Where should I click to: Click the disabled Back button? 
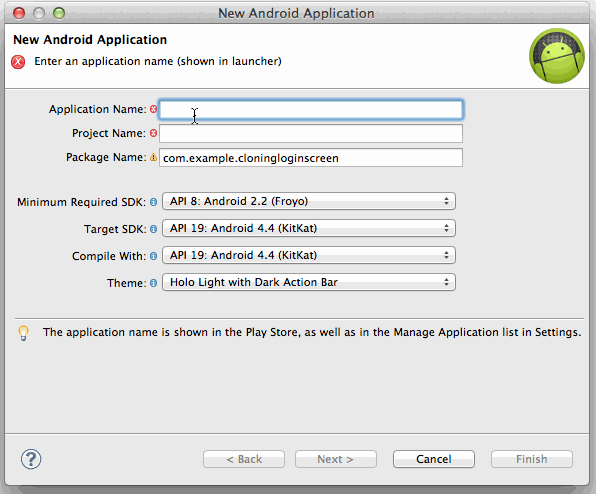(244, 459)
